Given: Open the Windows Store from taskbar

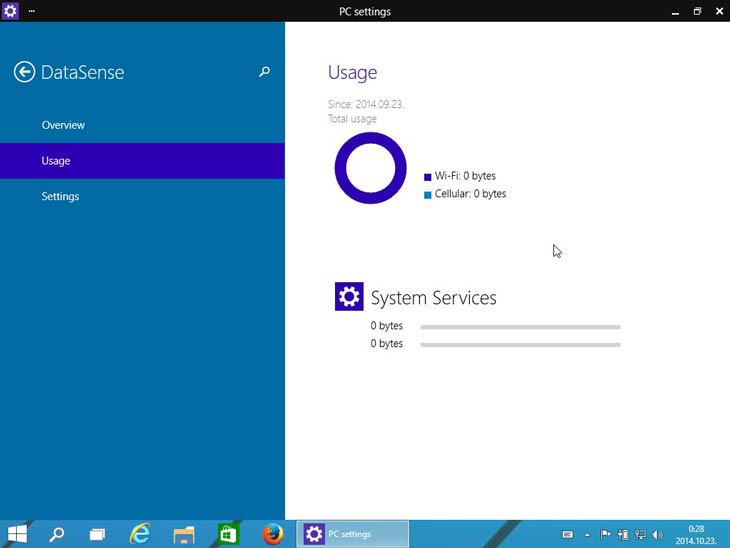Looking at the screenshot, I should (228, 534).
